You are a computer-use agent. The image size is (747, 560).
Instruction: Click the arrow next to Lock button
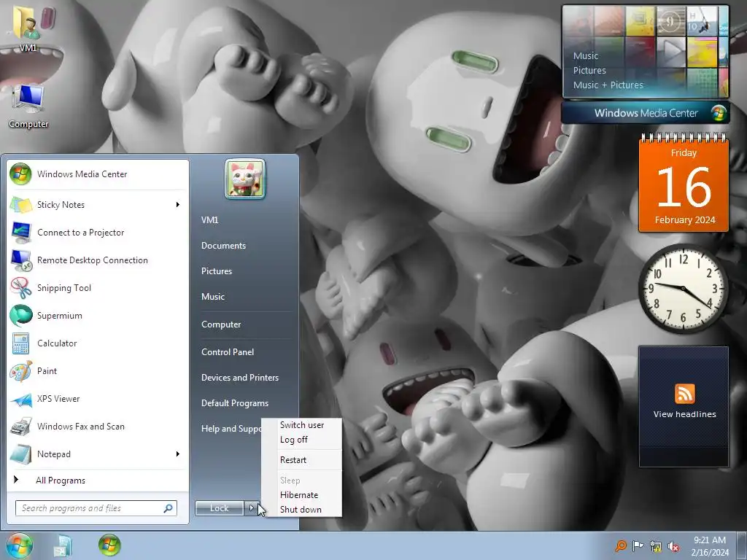252,508
